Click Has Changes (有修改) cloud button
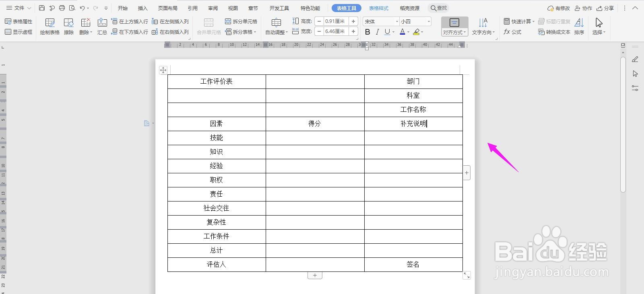Screen dimensions: 644x294 click(x=558, y=8)
